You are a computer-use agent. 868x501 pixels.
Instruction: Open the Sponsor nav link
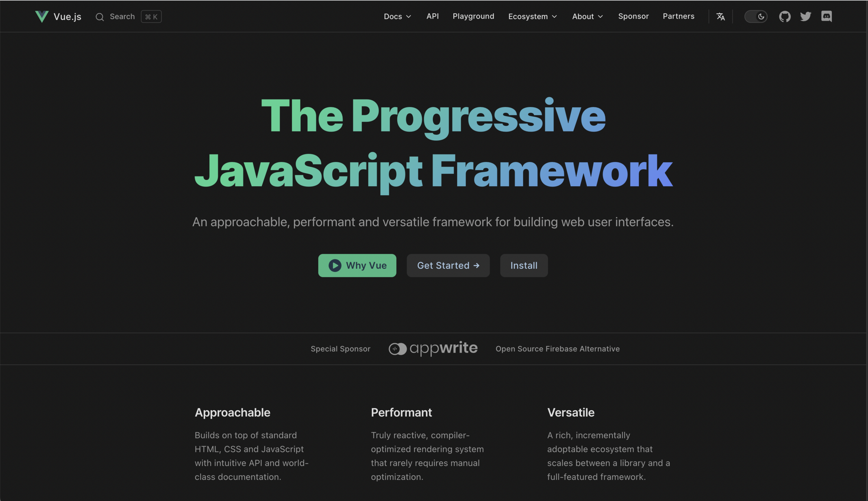point(633,16)
